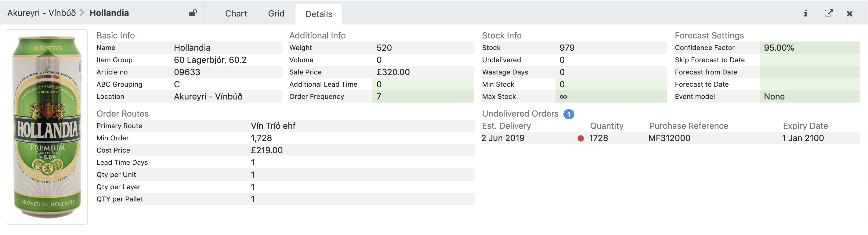868x235 pixels.
Task: Click the ABC Grouping value C
Action: (177, 84)
